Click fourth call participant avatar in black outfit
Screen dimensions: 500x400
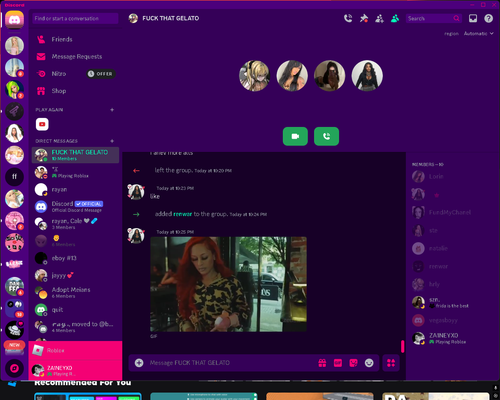point(367,76)
